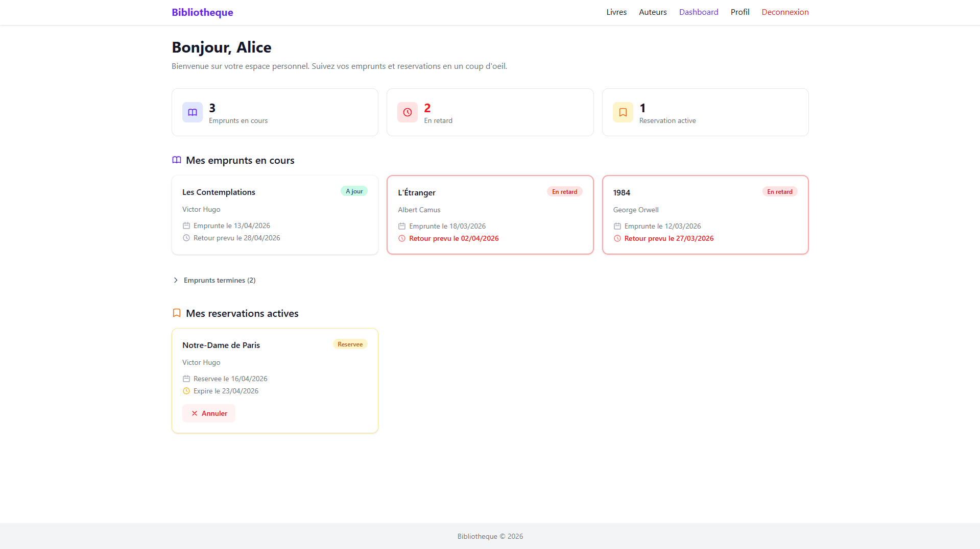The image size is (980, 549).
Task: Click the Annuler button for Notre-Dame de Paris
Action: [x=208, y=413]
